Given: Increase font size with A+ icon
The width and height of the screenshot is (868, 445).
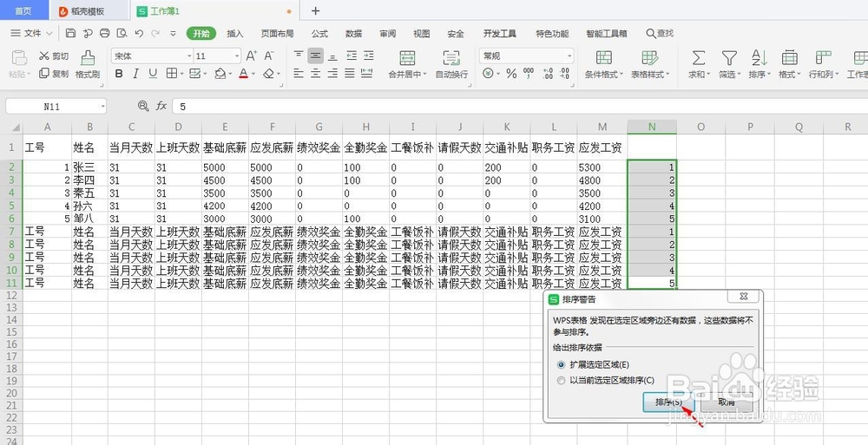Looking at the screenshot, I should 252,56.
